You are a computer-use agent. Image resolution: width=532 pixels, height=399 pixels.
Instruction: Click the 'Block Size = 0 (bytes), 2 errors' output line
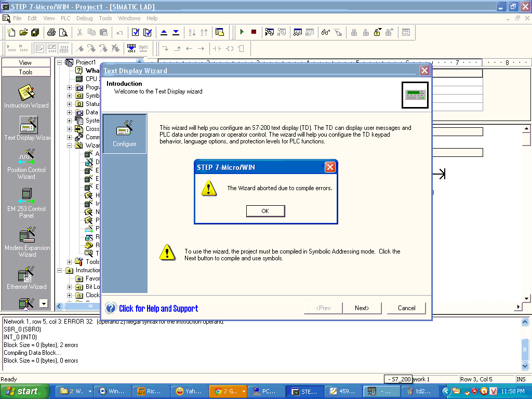pos(41,345)
